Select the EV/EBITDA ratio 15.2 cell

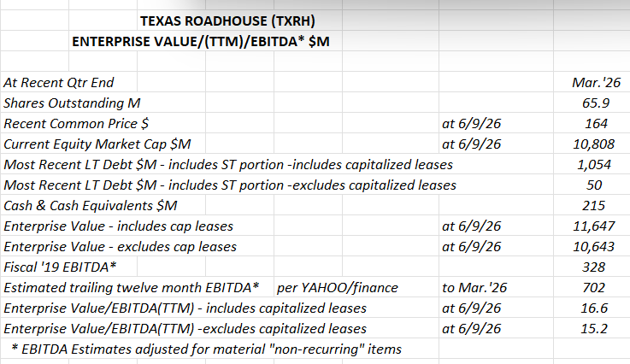pyautogui.click(x=594, y=328)
